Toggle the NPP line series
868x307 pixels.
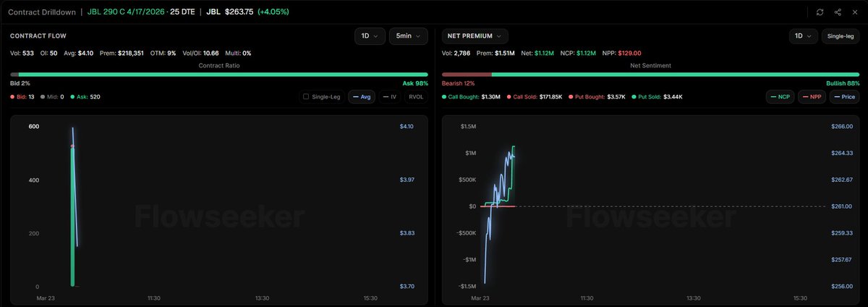[812, 96]
